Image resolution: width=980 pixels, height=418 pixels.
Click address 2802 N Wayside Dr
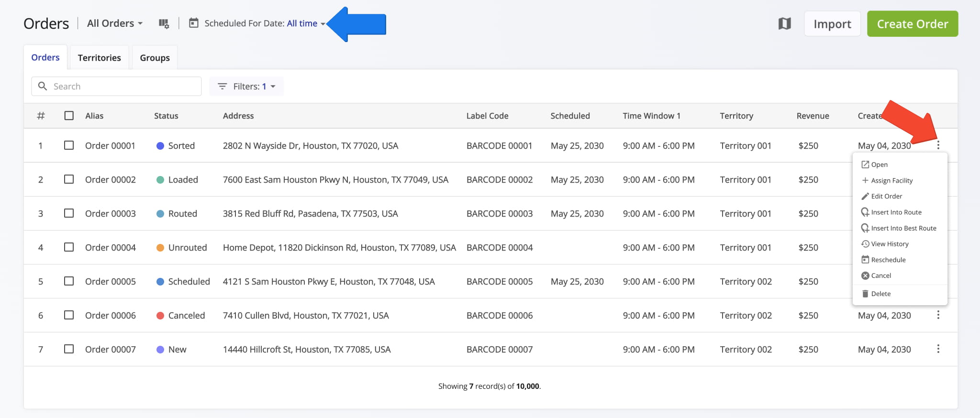click(311, 145)
